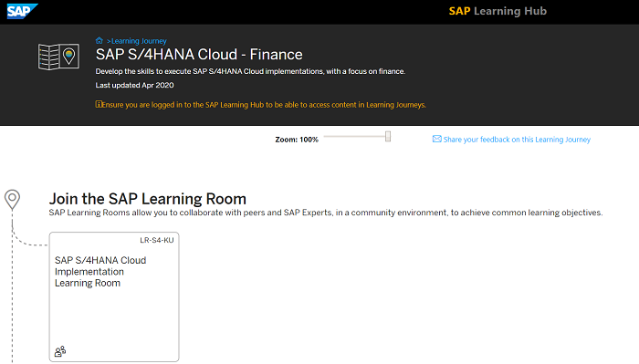
Task: Click the envelope feedback icon
Action: click(x=437, y=139)
